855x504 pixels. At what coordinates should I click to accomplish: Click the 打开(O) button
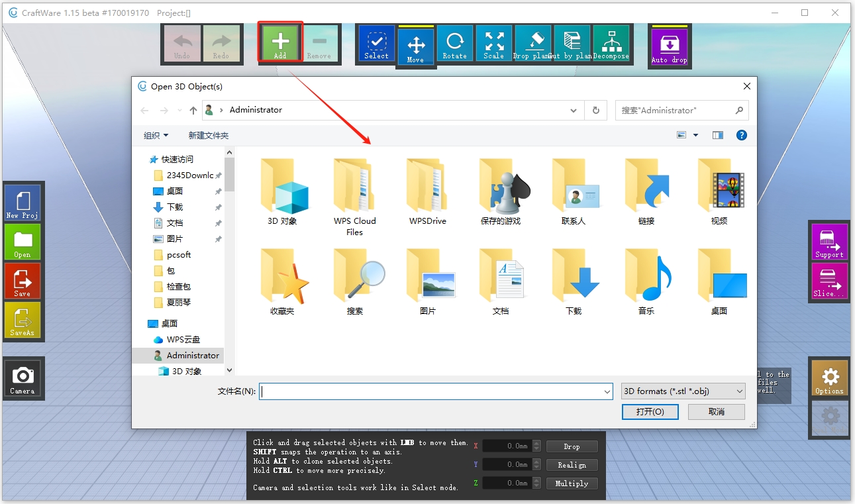click(650, 412)
